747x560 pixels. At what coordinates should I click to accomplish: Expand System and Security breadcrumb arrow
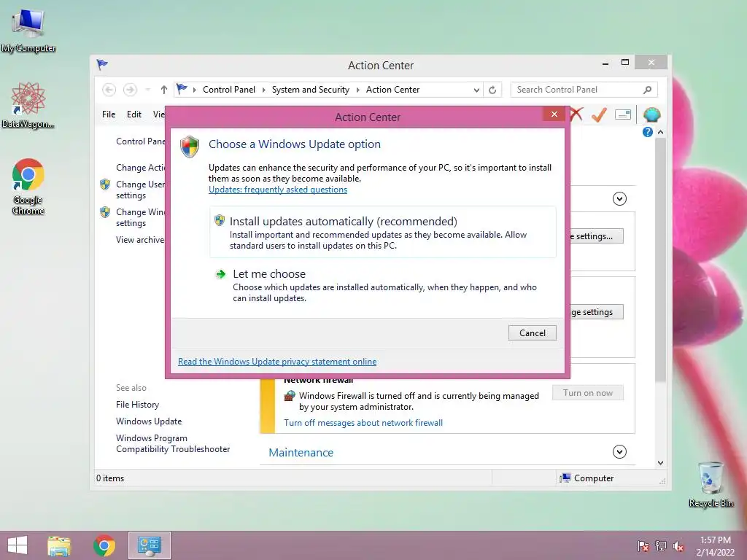coord(357,90)
